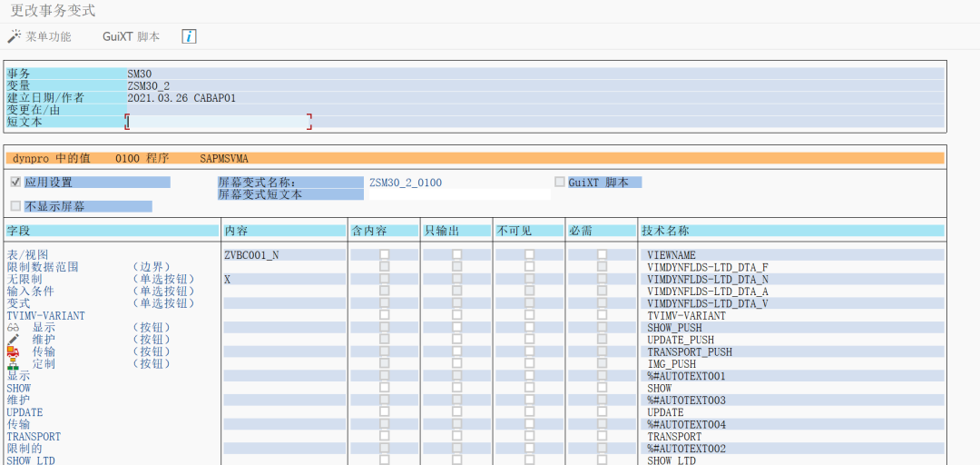Click technical name IMG_PUSH

coord(671,363)
